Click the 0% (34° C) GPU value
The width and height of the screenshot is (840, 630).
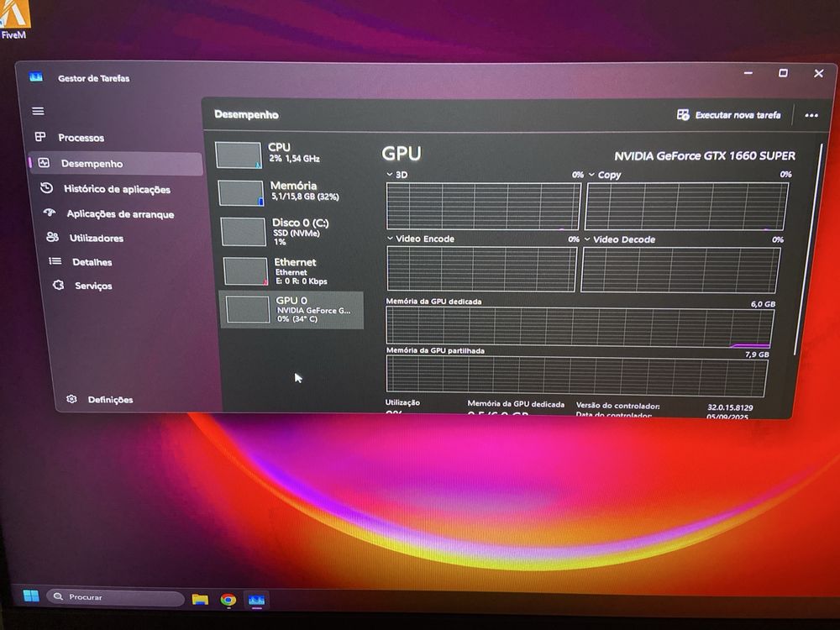pos(297,318)
